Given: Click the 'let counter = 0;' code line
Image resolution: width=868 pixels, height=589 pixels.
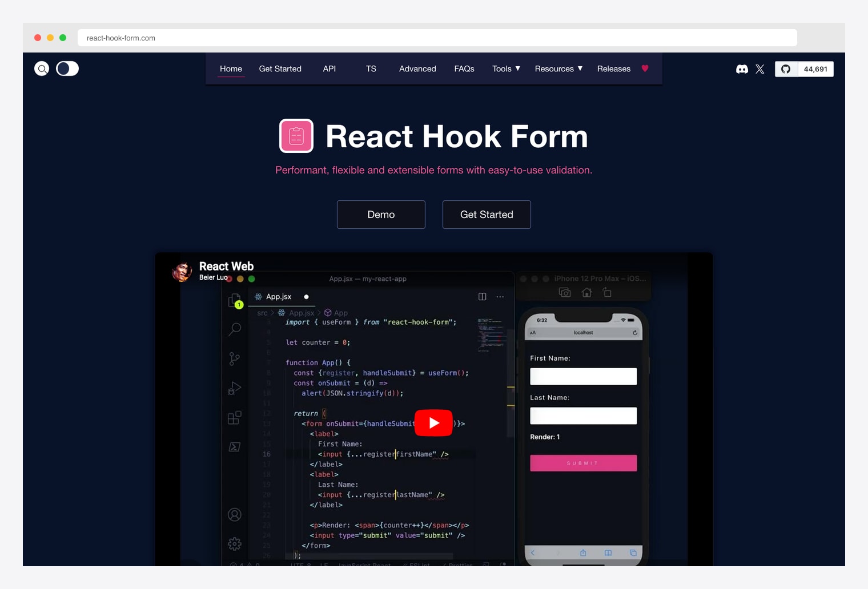Looking at the screenshot, I should (x=318, y=342).
